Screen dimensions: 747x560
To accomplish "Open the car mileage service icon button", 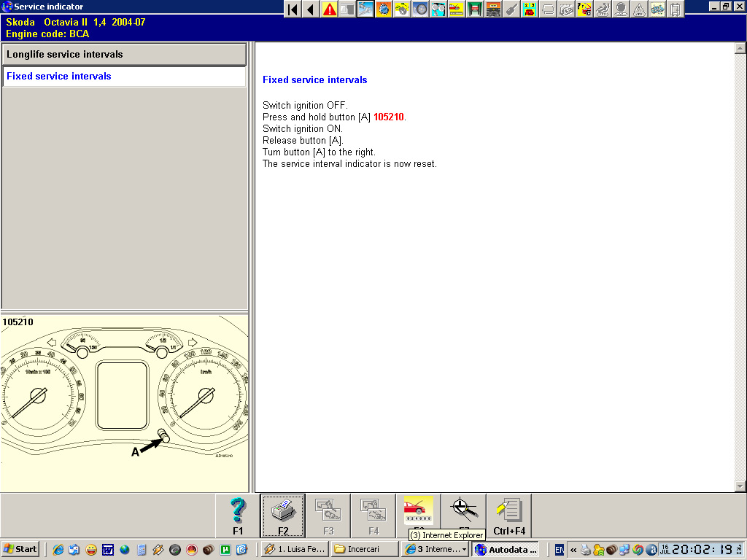I will [x=419, y=510].
